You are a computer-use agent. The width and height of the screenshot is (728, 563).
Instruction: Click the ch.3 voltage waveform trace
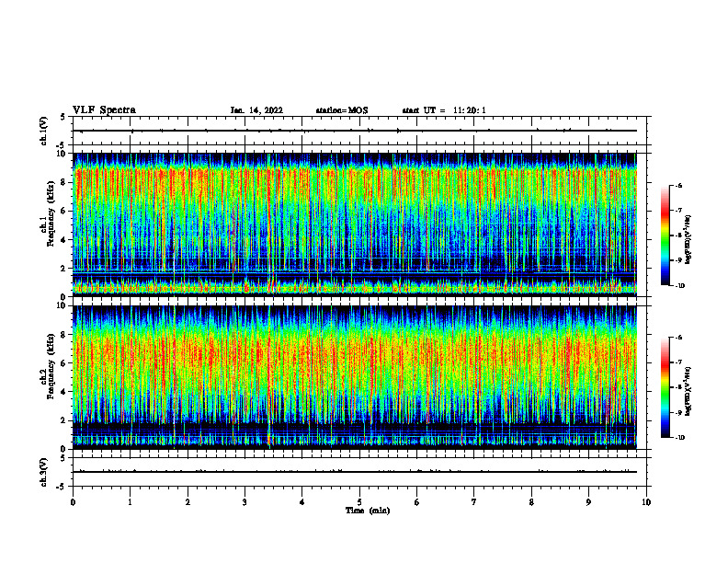tap(355, 472)
